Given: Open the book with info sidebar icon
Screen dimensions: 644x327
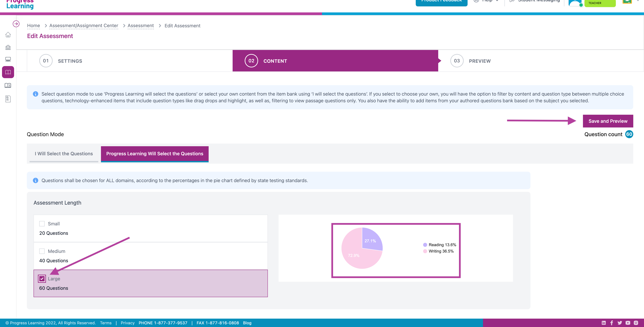Looking at the screenshot, I should click(x=8, y=86).
